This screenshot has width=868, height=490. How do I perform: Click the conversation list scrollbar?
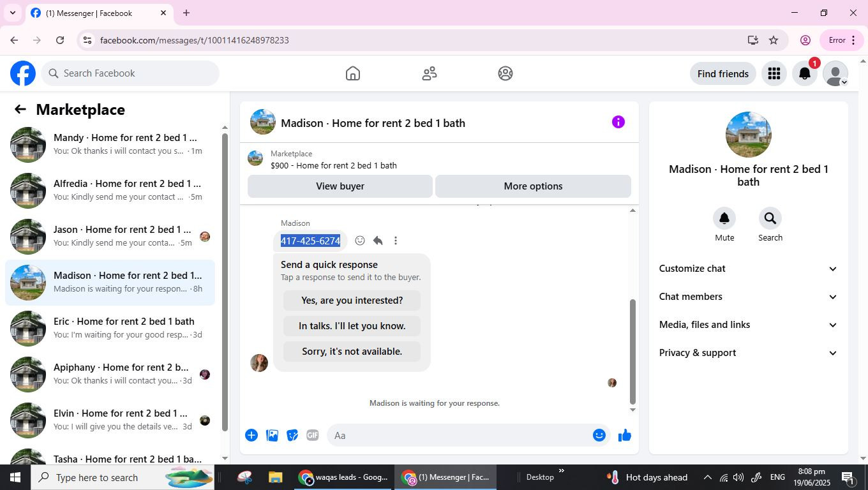pyautogui.click(x=225, y=281)
